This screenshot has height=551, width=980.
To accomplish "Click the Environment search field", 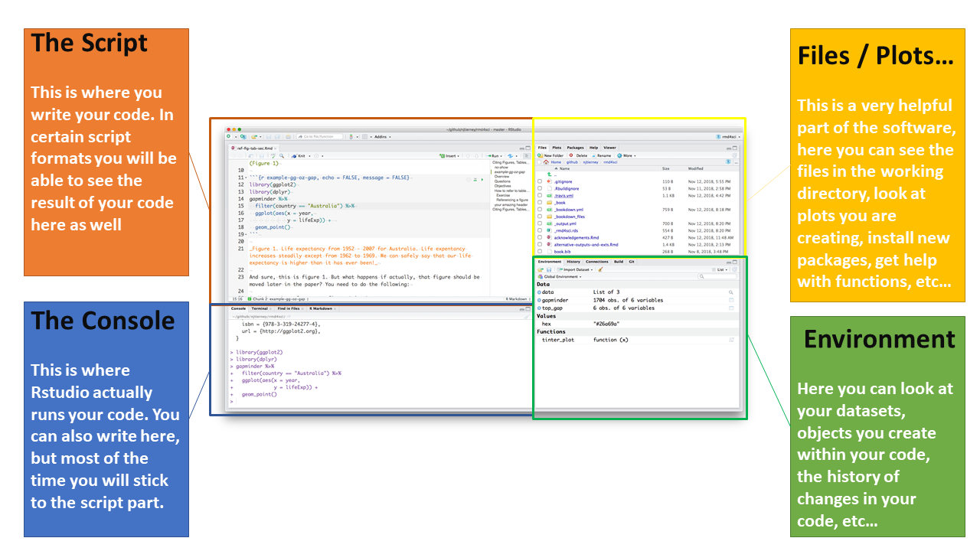I will (717, 277).
